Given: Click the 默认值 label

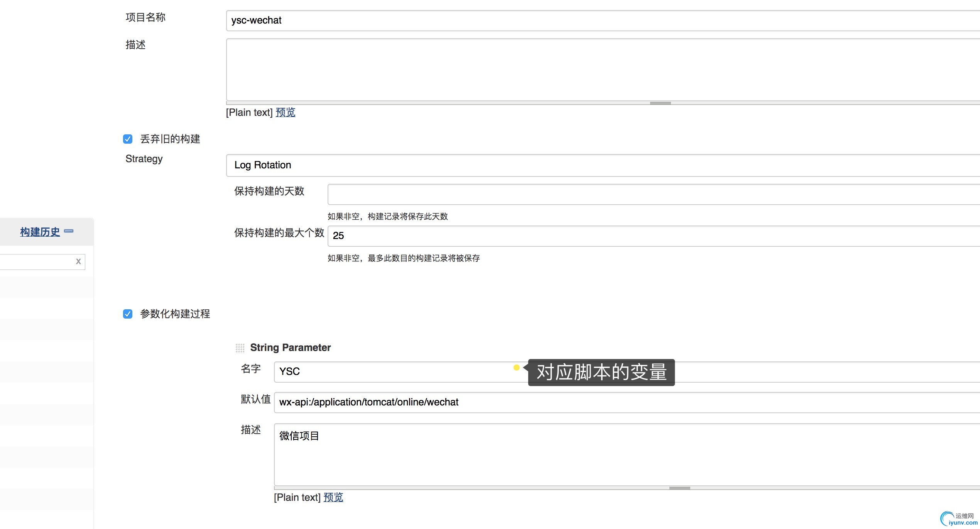Looking at the screenshot, I should 256,399.
